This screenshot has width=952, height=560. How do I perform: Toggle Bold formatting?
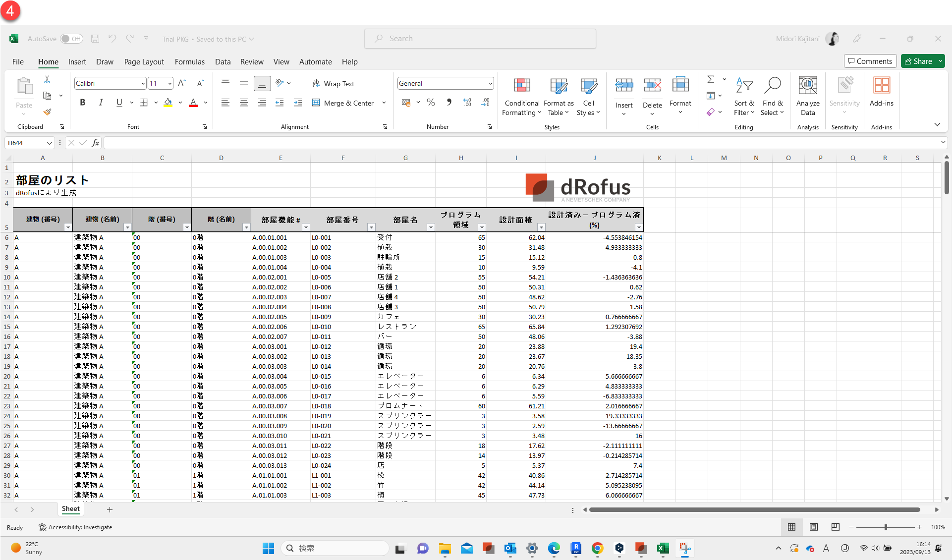click(x=83, y=103)
